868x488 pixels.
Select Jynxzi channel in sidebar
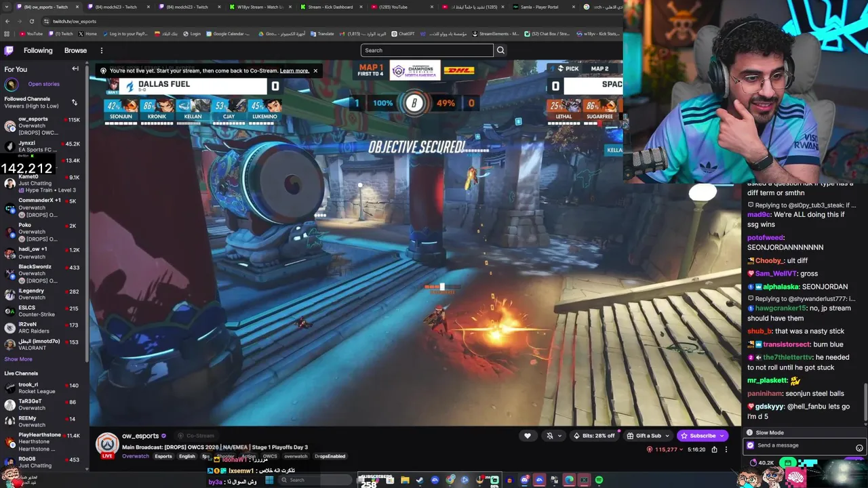coord(43,146)
